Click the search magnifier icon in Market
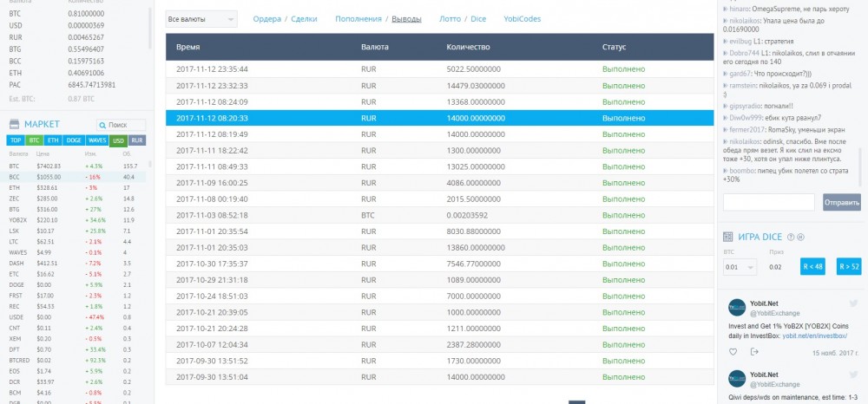 click(103, 125)
